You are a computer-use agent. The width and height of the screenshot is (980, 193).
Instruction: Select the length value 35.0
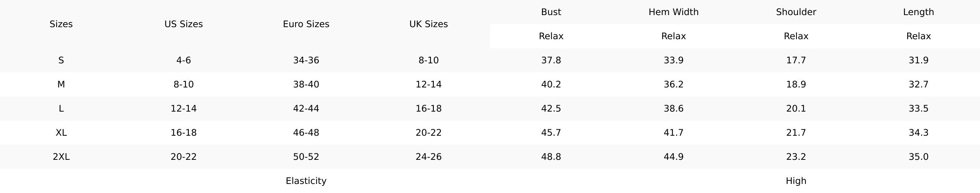click(918, 157)
